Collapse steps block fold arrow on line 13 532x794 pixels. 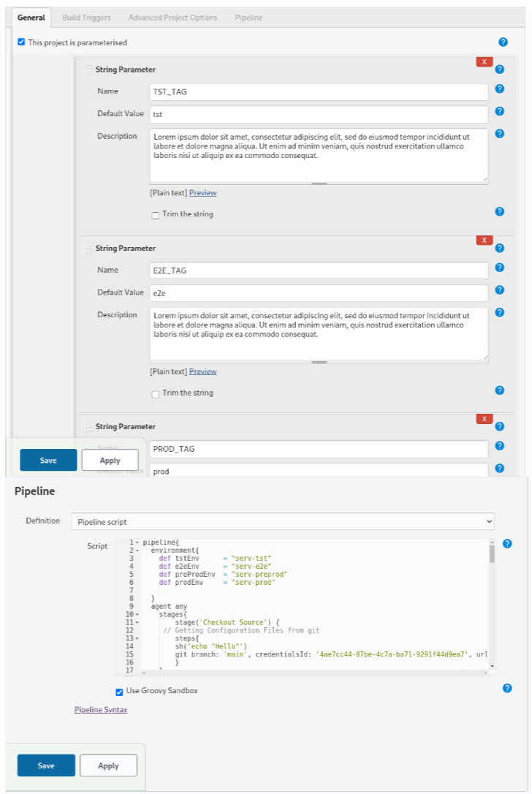[x=137, y=638]
